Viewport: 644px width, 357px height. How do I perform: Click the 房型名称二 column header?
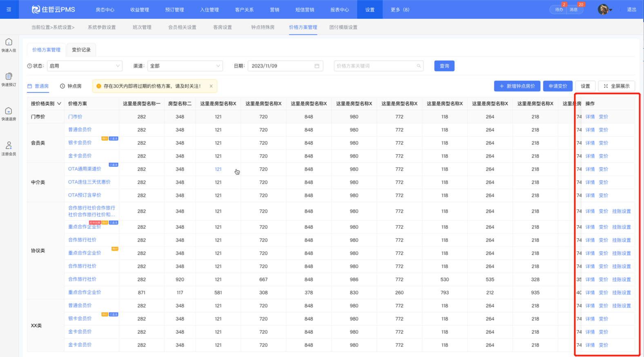180,103
